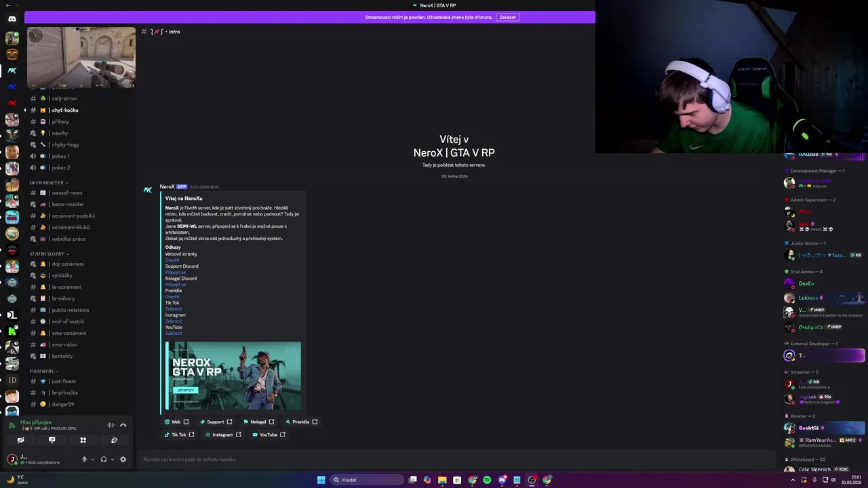
Task: Start an activity from voice panel
Action: pos(83,440)
